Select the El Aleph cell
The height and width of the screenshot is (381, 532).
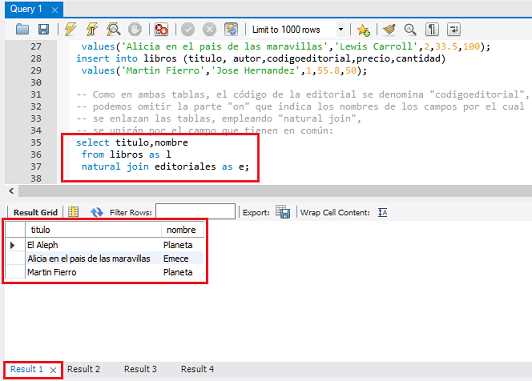(x=93, y=245)
